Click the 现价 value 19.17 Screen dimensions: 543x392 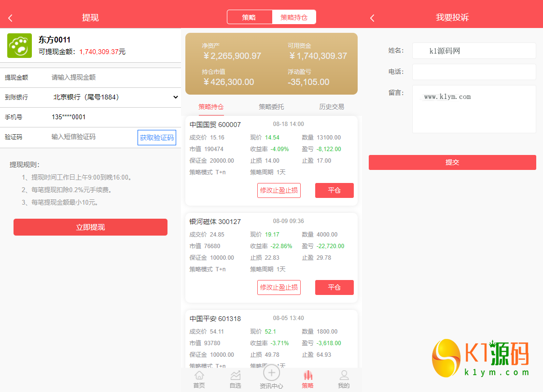272,235
